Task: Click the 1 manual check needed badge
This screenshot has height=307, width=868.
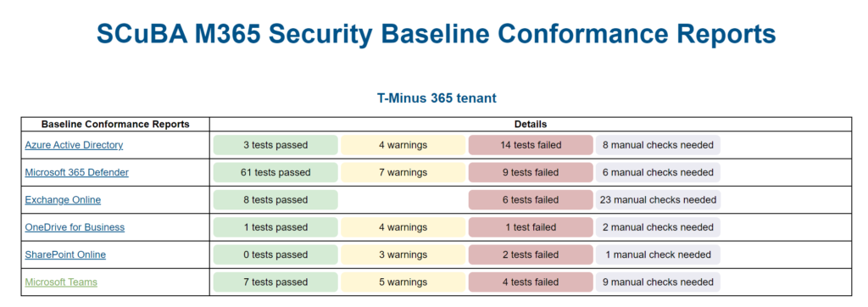Action: pyautogui.click(x=658, y=255)
